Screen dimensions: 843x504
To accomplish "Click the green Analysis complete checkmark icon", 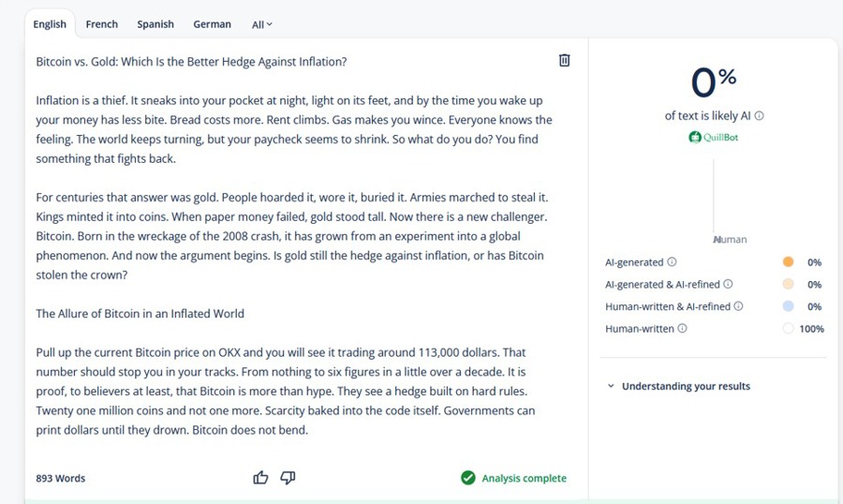I will pos(468,478).
